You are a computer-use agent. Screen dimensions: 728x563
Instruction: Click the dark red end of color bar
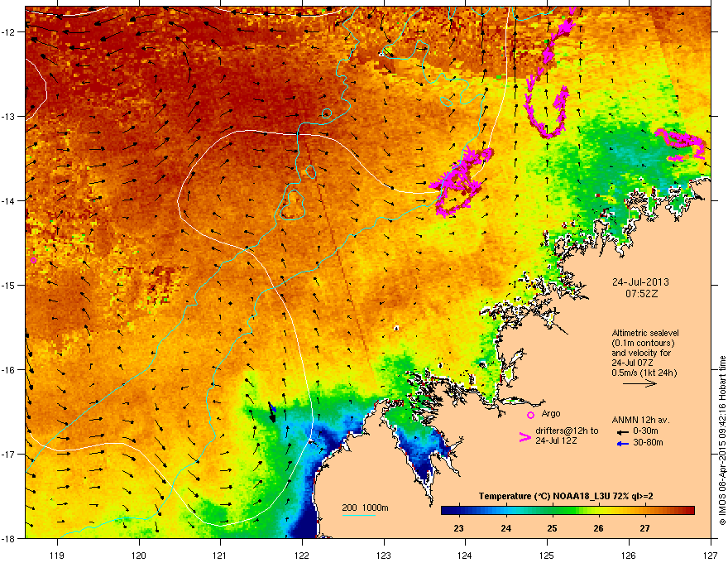[x=692, y=510]
